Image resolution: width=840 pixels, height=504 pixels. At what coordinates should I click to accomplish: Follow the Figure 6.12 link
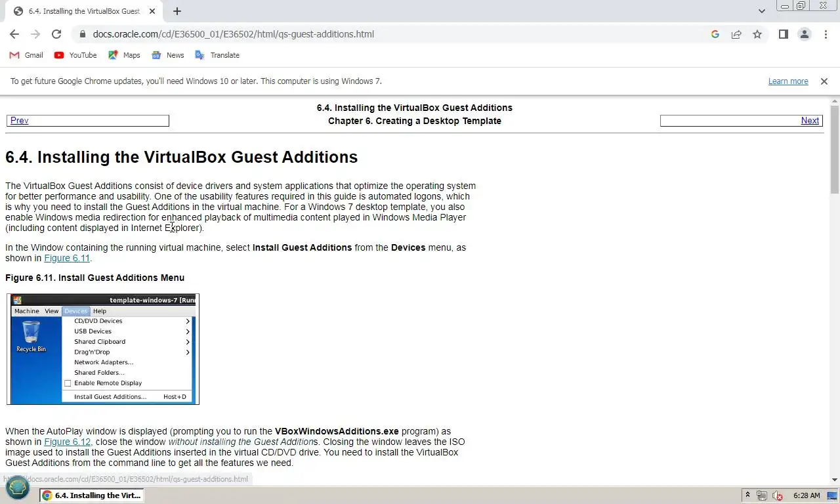point(67,442)
